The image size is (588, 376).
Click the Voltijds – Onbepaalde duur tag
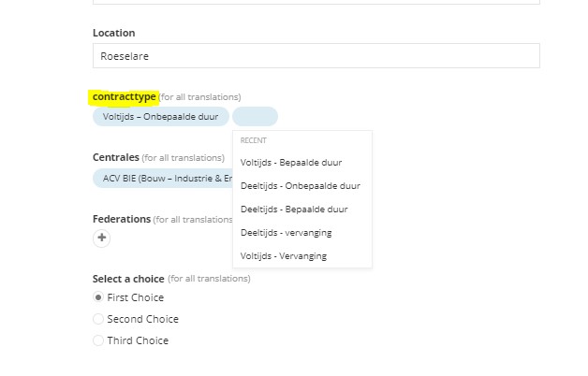(161, 117)
